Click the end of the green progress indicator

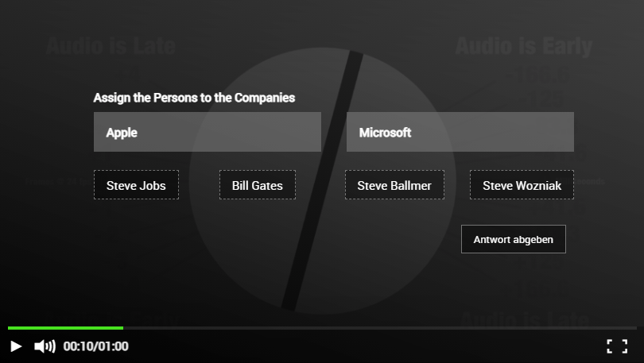pos(122,328)
